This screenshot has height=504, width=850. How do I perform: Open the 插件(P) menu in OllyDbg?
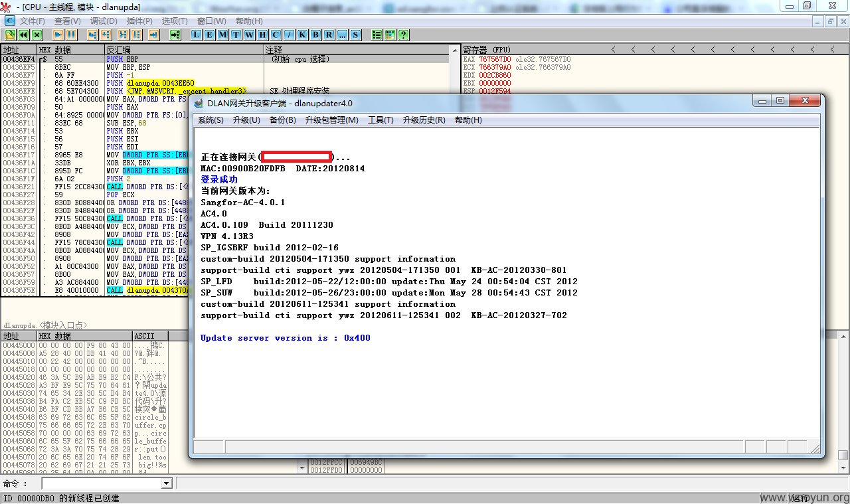coord(139,21)
